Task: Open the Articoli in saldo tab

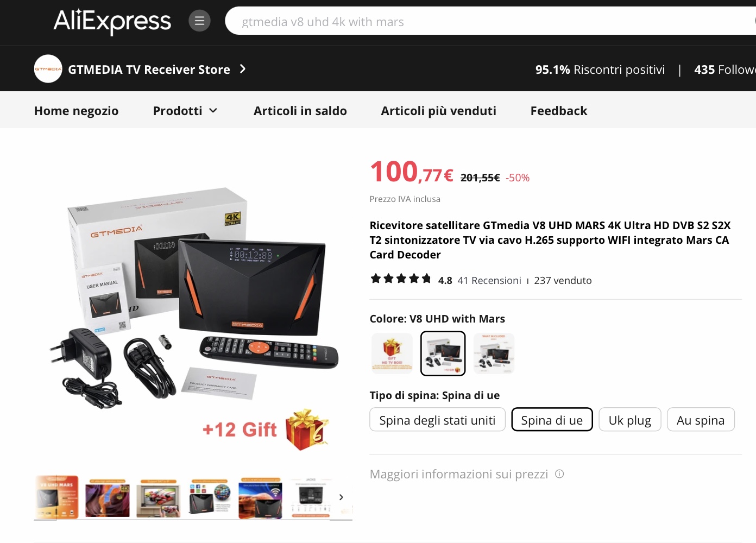Action: tap(300, 111)
